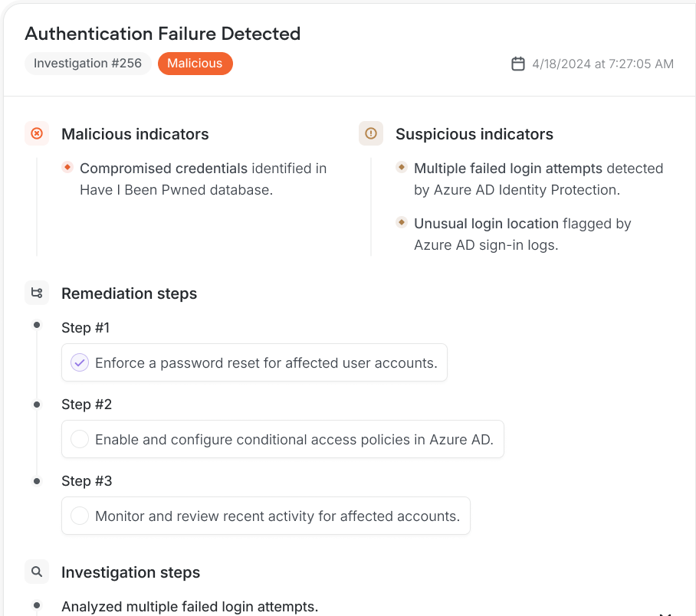Check the Step #2 conditional access checkbox
696x616 pixels.
pos(79,439)
